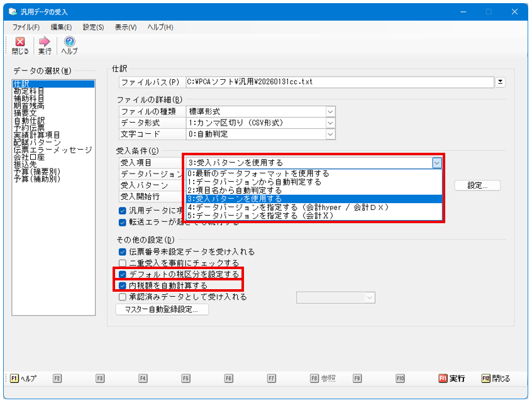
Task: Open the 設定(S) menu
Action: click(x=93, y=27)
